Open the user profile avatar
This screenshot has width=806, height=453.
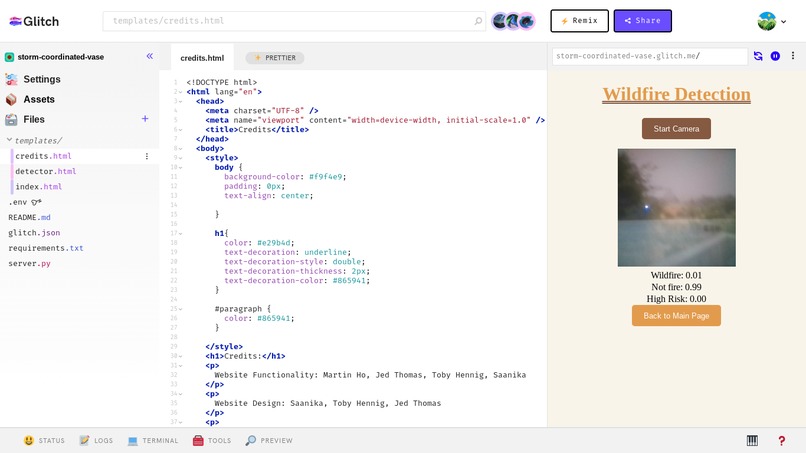[x=766, y=22]
